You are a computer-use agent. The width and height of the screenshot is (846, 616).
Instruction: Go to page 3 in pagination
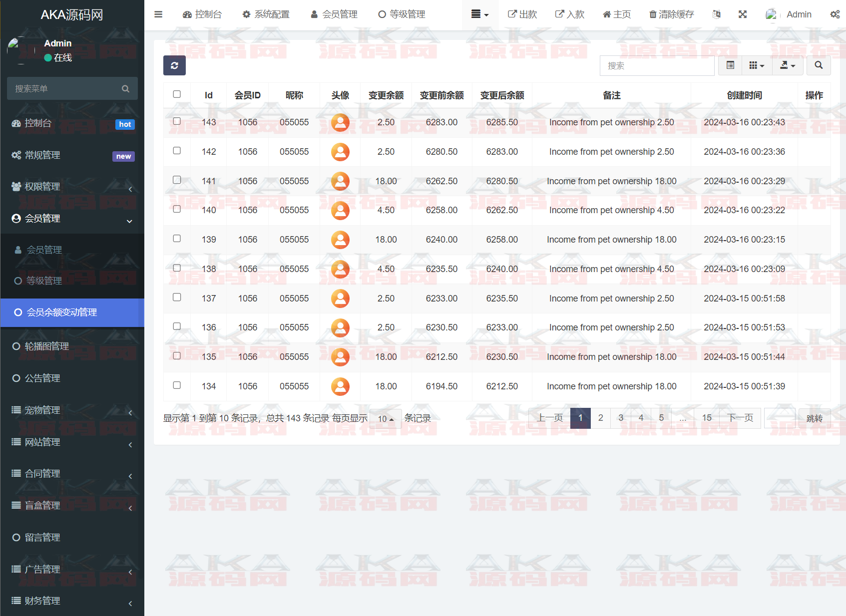621,418
